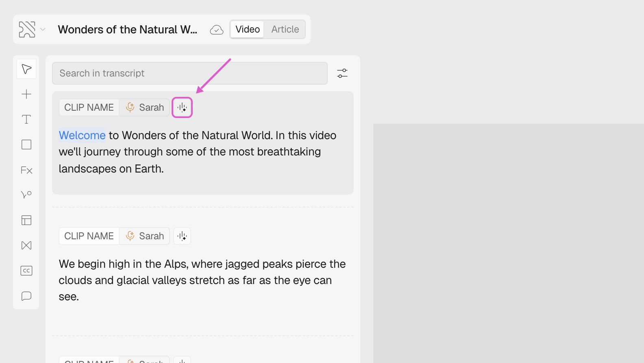Switch to the Article tab
644x363 pixels.
pos(285,29)
